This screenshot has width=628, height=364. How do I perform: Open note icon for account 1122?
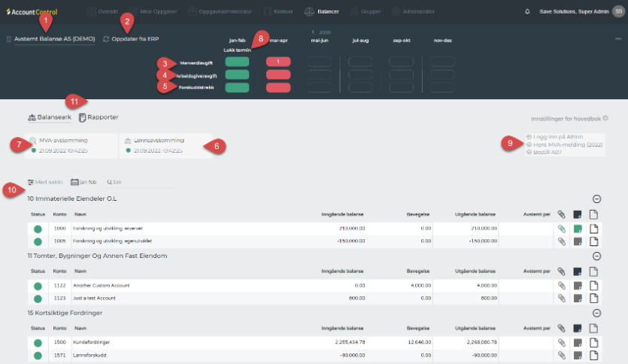click(578, 286)
